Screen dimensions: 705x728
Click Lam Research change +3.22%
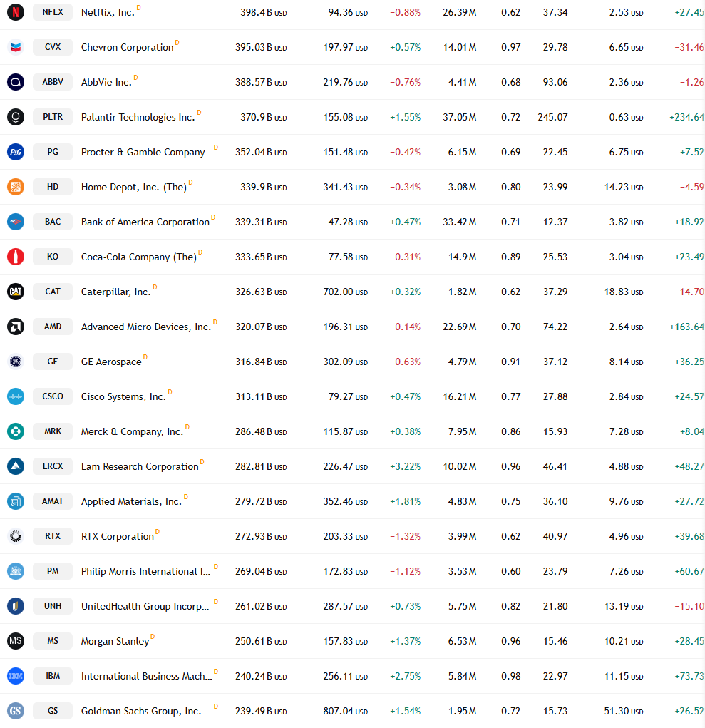pyautogui.click(x=405, y=466)
